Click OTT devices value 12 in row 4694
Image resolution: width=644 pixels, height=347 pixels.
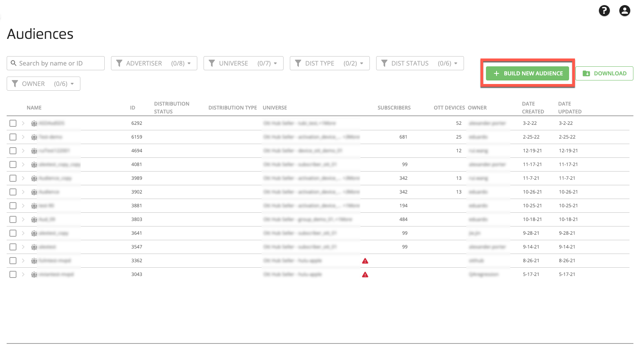459,151
